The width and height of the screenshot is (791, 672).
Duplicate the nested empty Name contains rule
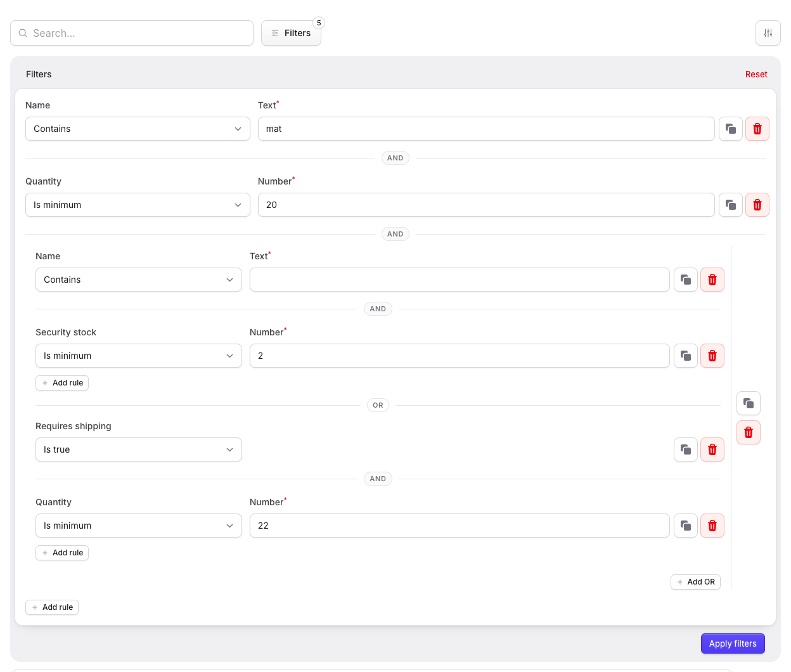click(x=686, y=280)
